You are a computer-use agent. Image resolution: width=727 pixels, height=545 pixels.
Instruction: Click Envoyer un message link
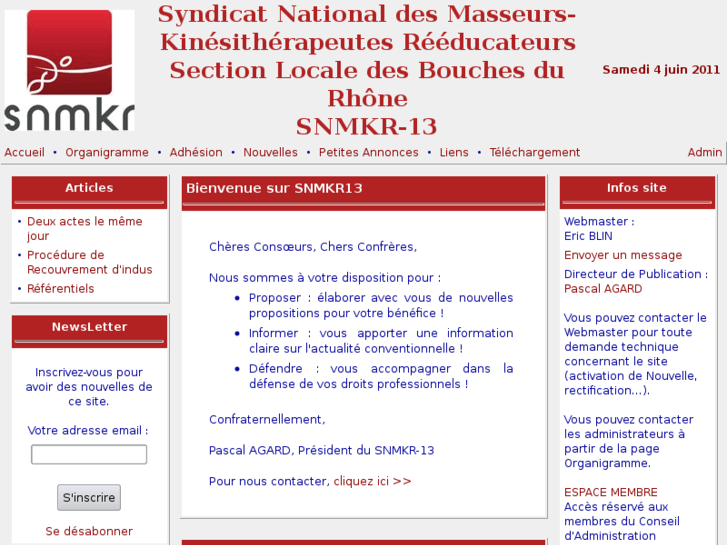623,255
